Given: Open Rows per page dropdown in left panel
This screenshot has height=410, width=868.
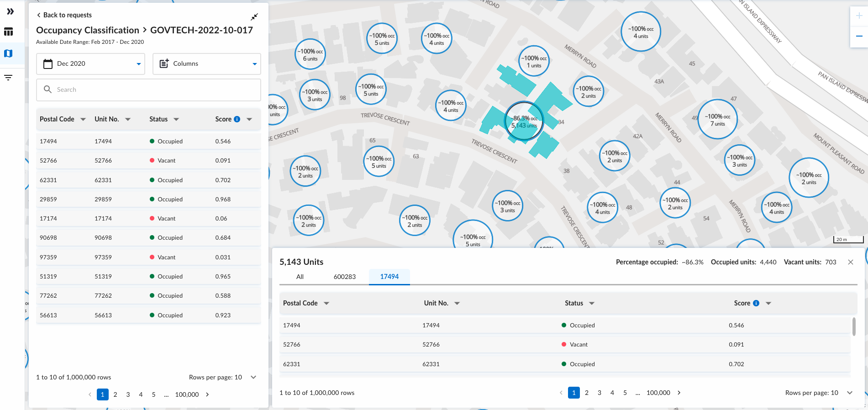Looking at the screenshot, I should [x=253, y=377].
